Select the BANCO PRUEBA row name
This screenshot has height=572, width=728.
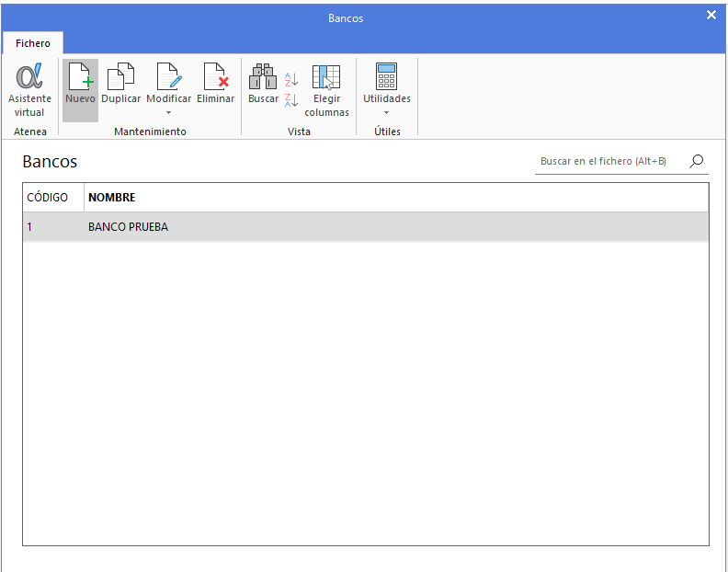tap(128, 227)
